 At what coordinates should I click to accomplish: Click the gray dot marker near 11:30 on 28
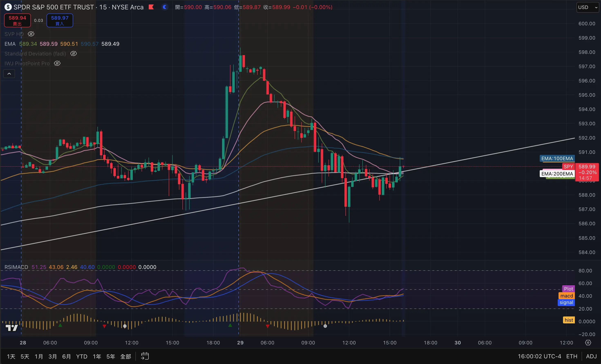click(x=125, y=326)
